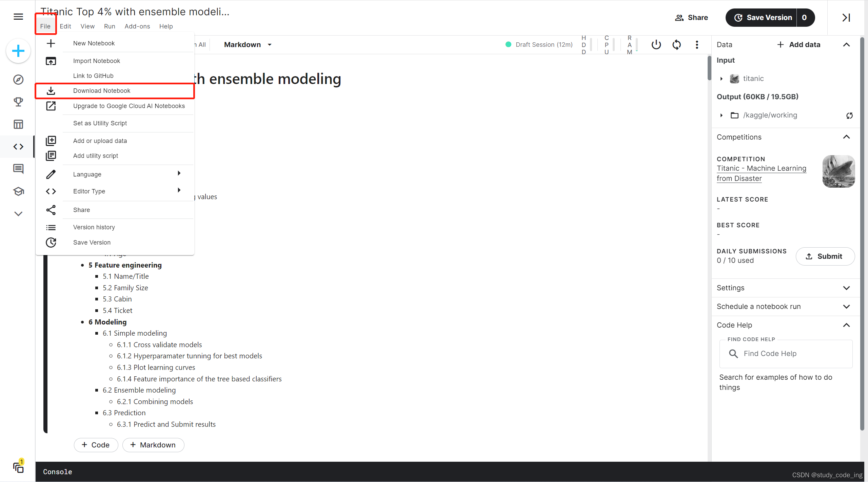Click the blue plus Create button

click(18, 51)
